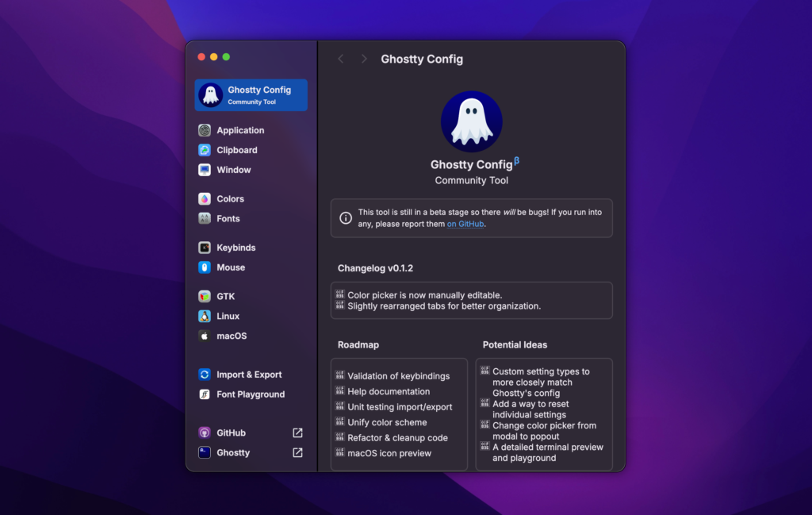Follow the "on GitHub" report link
This screenshot has width=812, height=515.
click(465, 224)
